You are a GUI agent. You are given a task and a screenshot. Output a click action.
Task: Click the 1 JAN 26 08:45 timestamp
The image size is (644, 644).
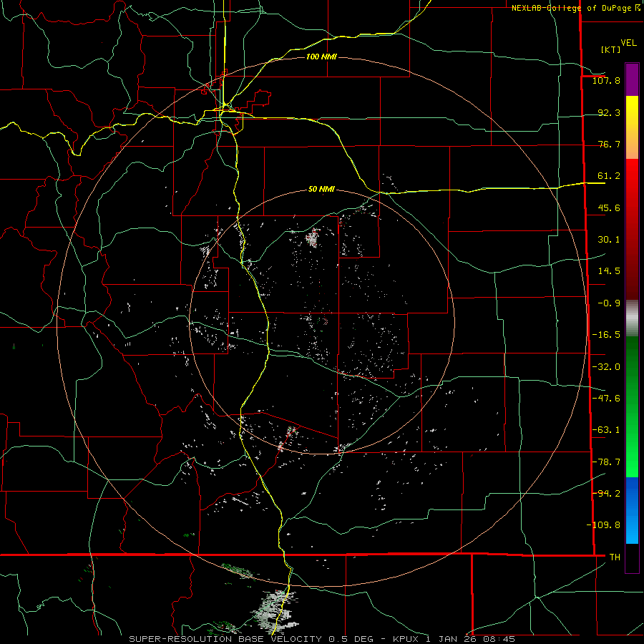coord(470,639)
